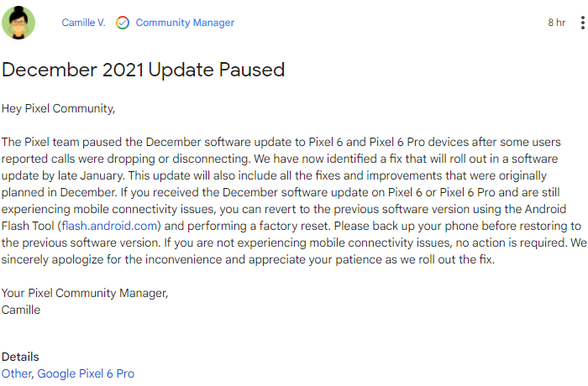Click the December 2021 Update Paused title

(x=143, y=70)
